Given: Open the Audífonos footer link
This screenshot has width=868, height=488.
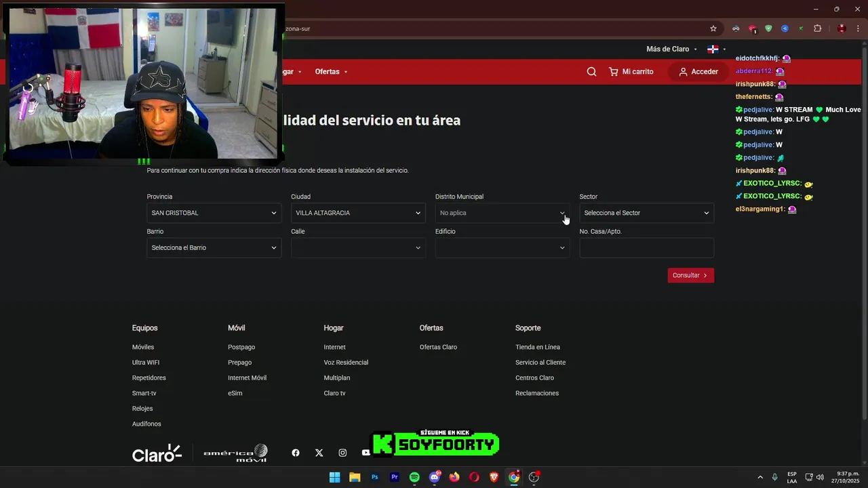Looking at the screenshot, I should click(x=146, y=424).
